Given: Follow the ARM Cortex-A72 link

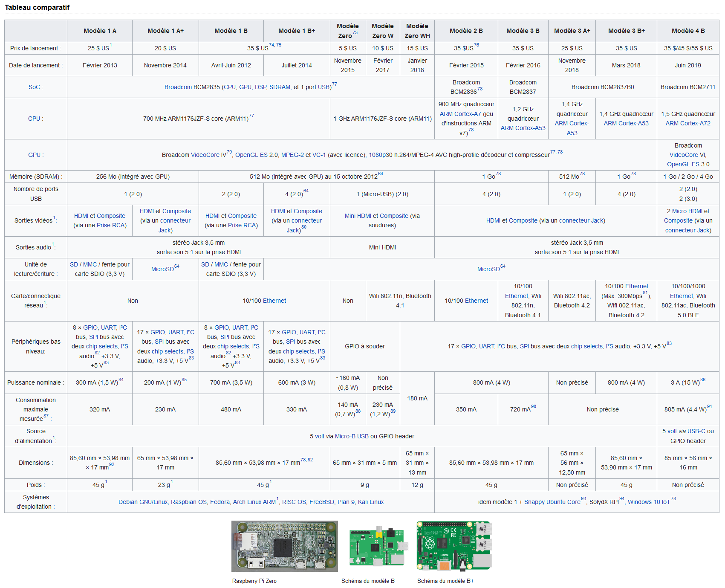Looking at the screenshot, I should (x=688, y=123).
